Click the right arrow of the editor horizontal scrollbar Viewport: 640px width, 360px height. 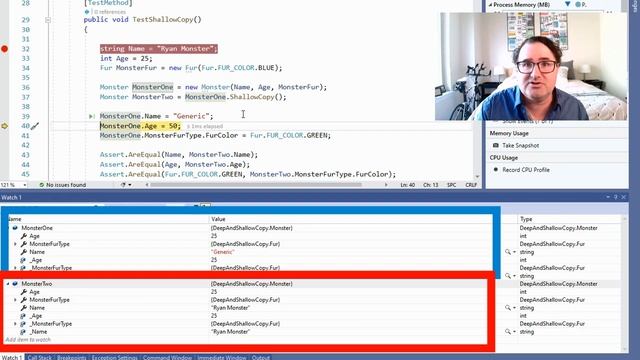(386, 185)
